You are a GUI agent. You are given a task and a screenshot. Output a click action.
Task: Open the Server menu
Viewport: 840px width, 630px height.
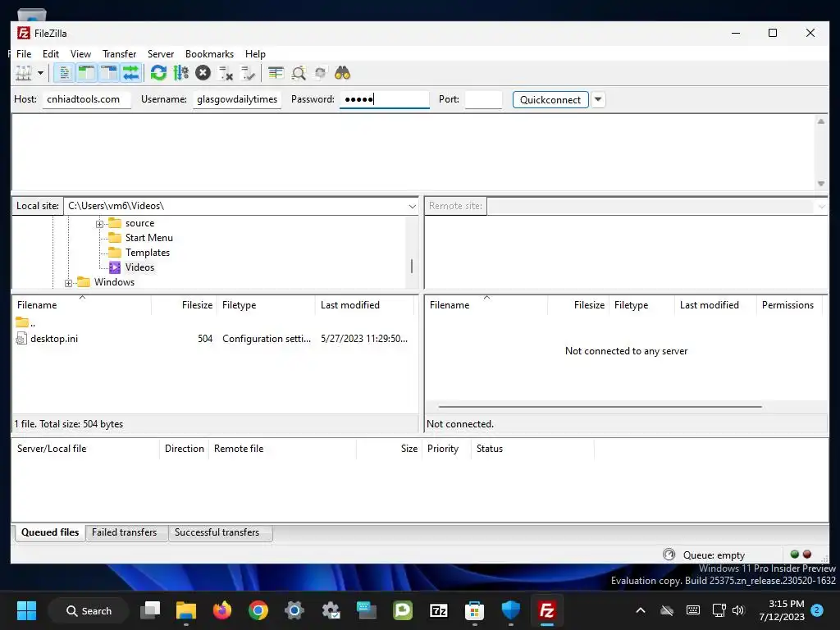click(161, 53)
